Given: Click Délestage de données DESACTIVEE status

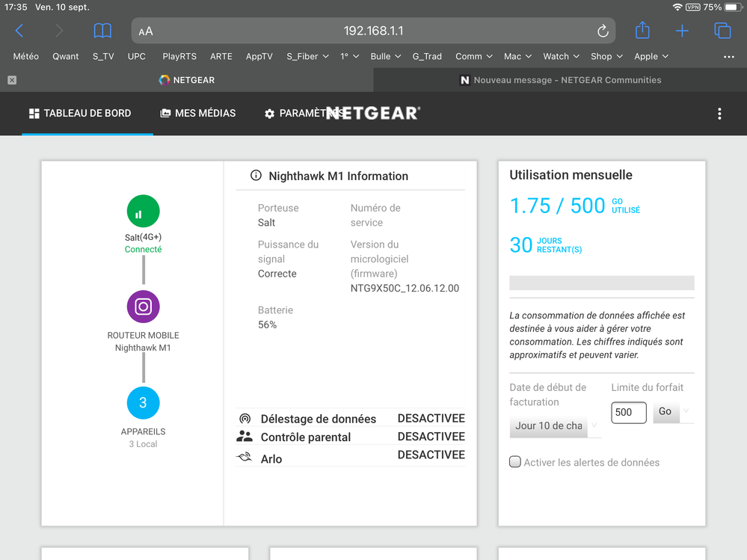Looking at the screenshot, I should (431, 418).
